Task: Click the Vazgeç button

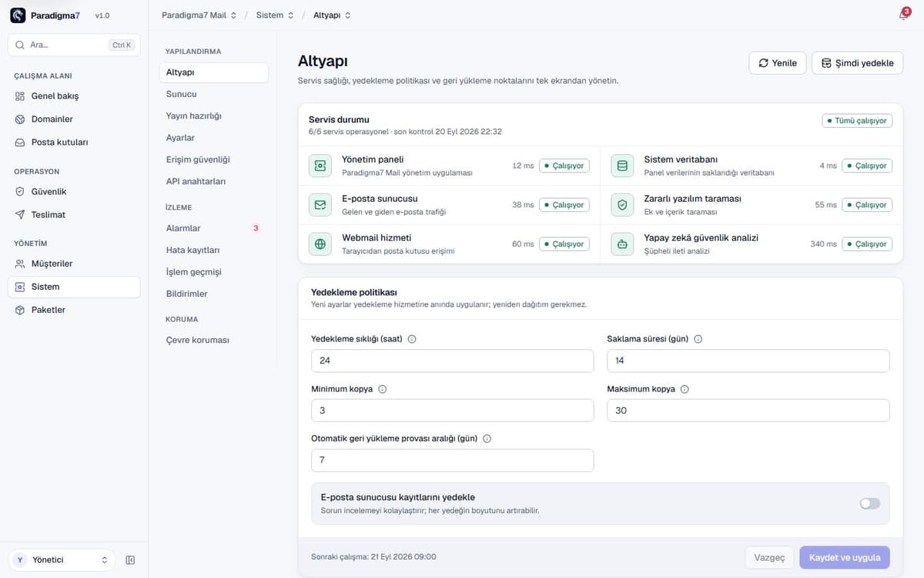Action: [769, 557]
